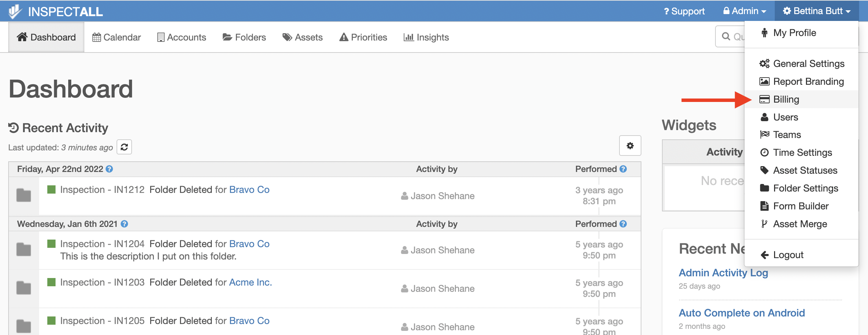This screenshot has height=335, width=868.
Task: Open Bravo Co link for Inspection IN1212
Action: point(249,190)
